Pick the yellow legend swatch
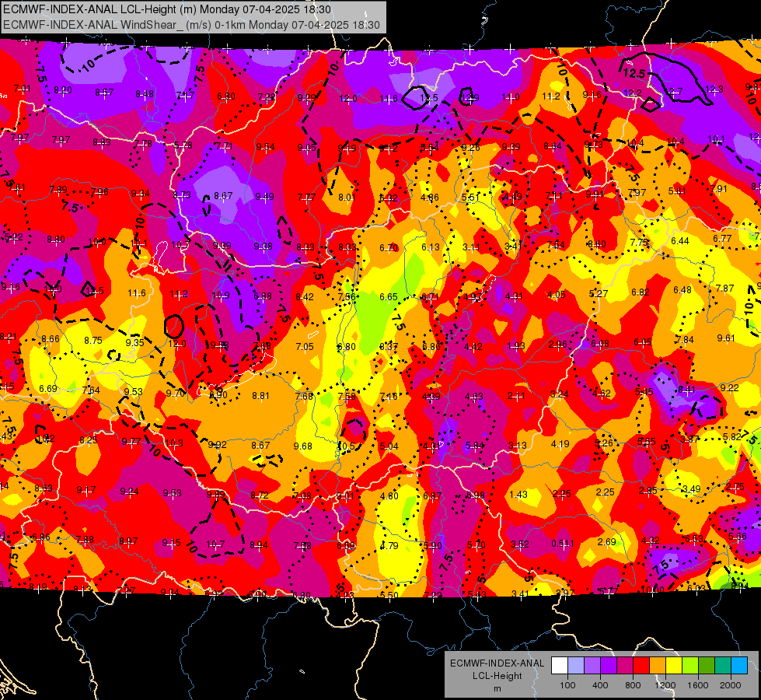Image resolution: width=761 pixels, height=700 pixels. point(674,666)
